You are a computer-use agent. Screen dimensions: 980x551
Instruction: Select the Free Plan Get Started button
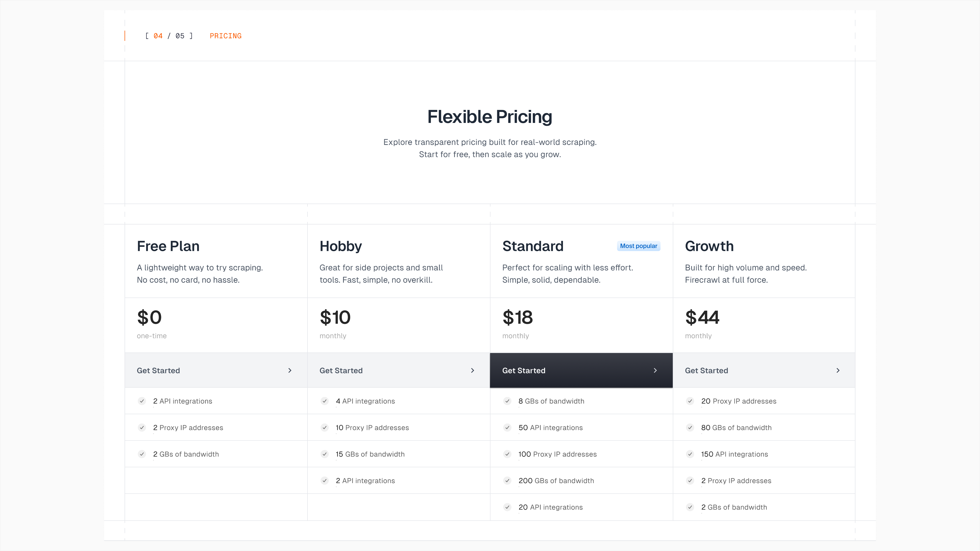tap(216, 370)
